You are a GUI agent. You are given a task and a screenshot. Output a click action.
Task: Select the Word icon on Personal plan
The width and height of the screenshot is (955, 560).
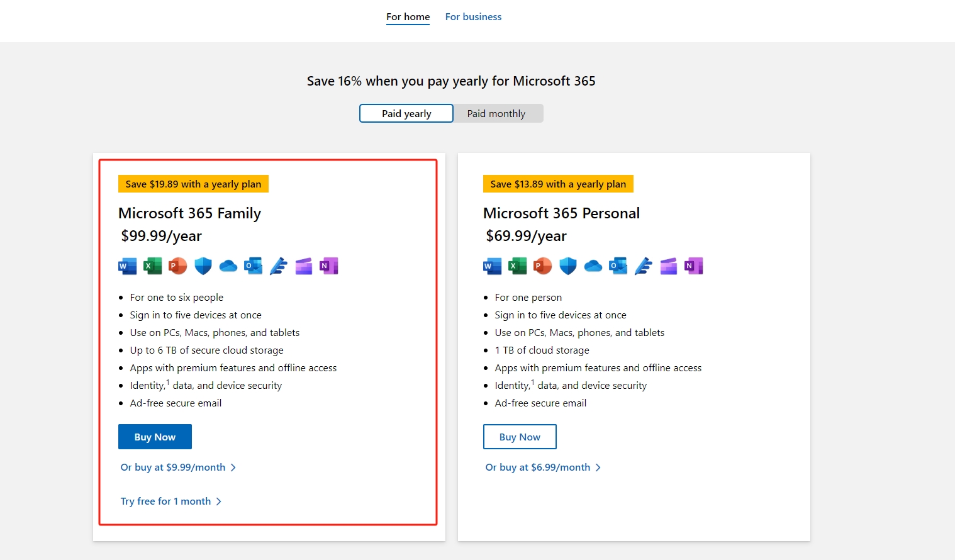point(492,266)
